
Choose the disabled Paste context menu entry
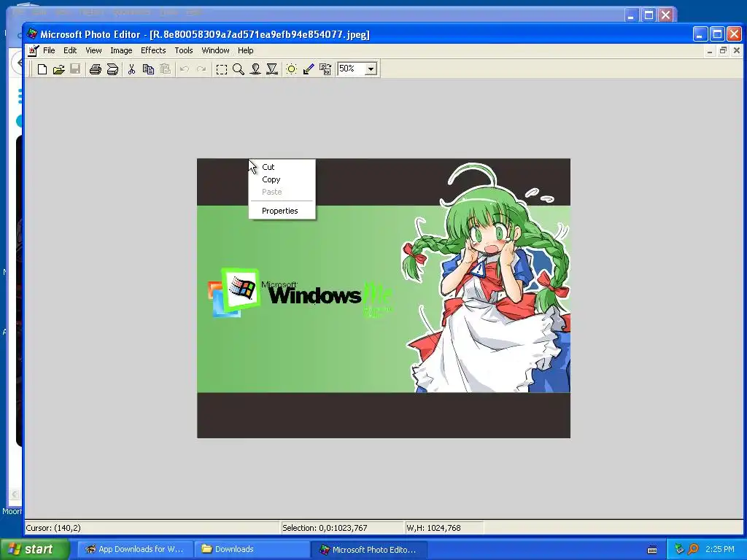[x=282, y=192]
